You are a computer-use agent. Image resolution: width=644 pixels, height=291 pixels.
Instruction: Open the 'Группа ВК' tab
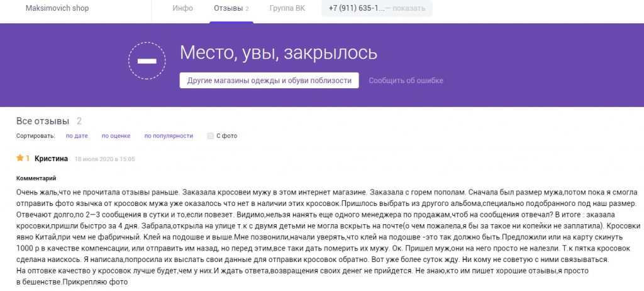[287, 8]
